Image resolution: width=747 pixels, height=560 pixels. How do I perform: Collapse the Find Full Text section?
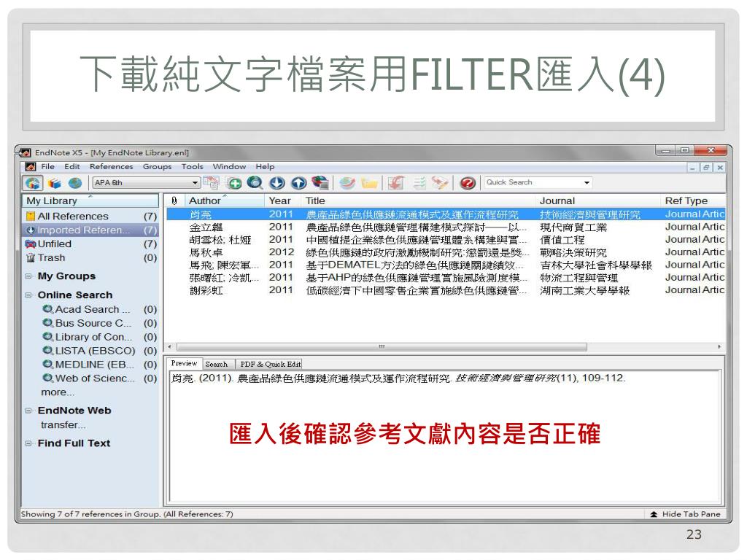tap(28, 443)
